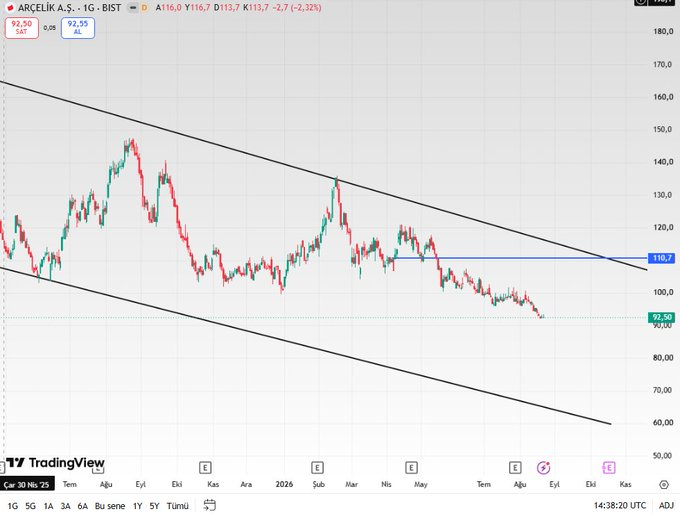This screenshot has width=680, height=516.
Task: Select the Bu sene time range
Action: (110, 506)
